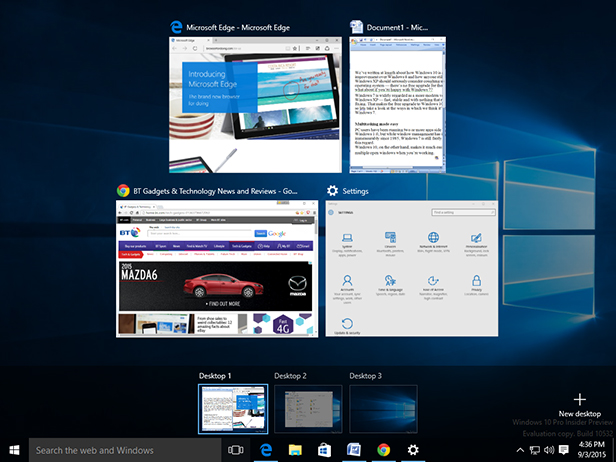Screen dimensions: 616x462
Task: Click the MAZDA6 banner in Chrome preview
Action: click(x=216, y=286)
